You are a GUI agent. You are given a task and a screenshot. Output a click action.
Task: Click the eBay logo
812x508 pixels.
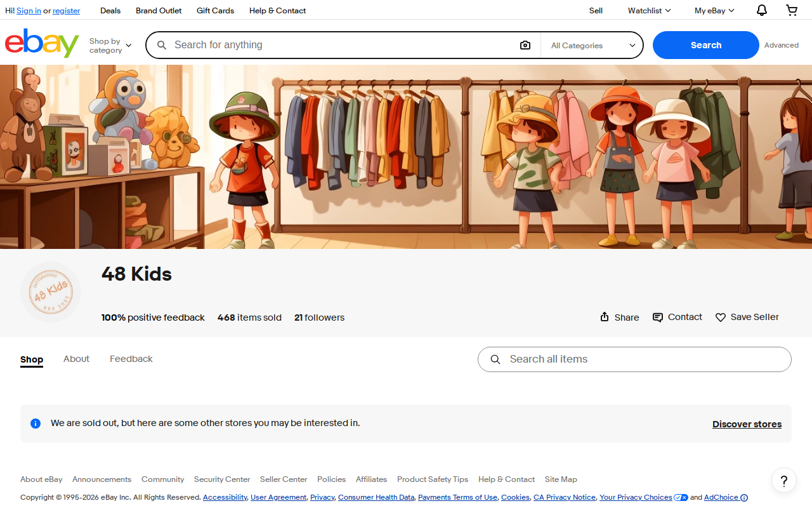(42, 43)
